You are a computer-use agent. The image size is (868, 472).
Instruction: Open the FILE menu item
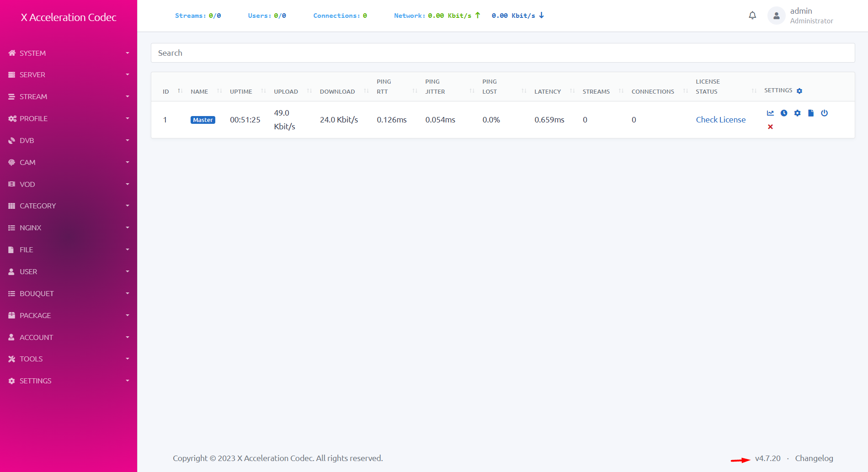point(69,250)
